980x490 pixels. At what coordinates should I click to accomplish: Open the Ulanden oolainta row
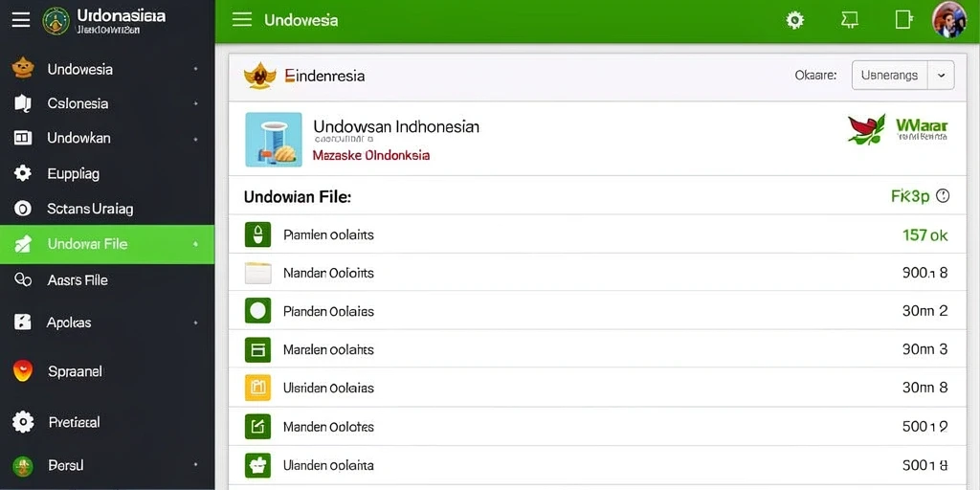597,466
